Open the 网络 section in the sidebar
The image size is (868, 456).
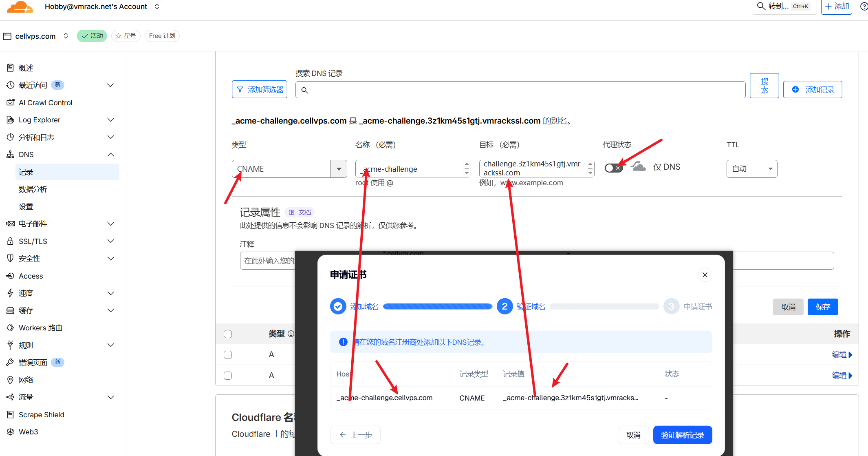(x=26, y=380)
